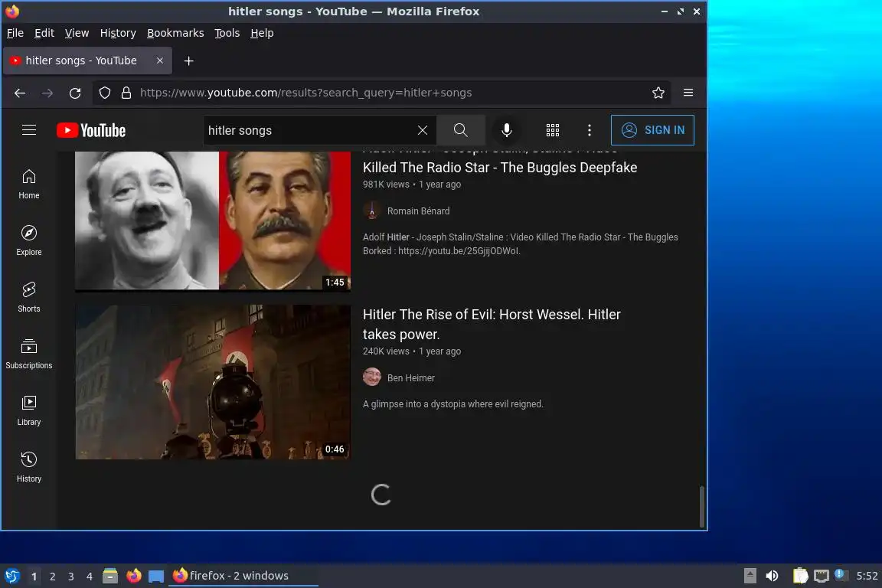Viewport: 882px width, 588px height.
Task: Open the History menu in menu bar
Action: (118, 33)
